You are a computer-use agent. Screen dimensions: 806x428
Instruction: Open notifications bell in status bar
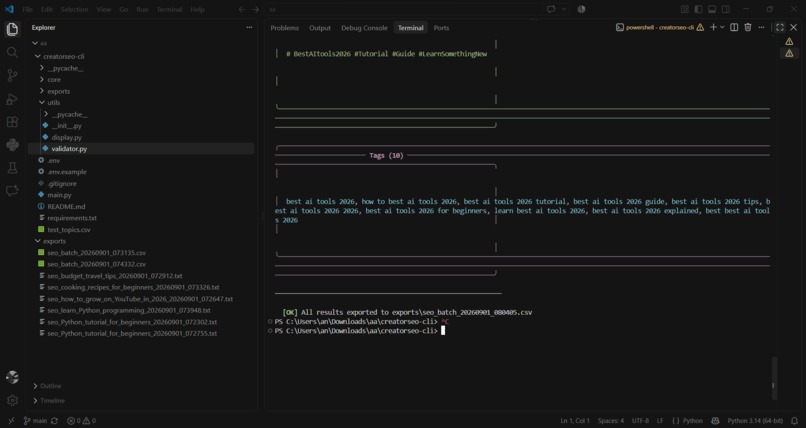[795, 421]
